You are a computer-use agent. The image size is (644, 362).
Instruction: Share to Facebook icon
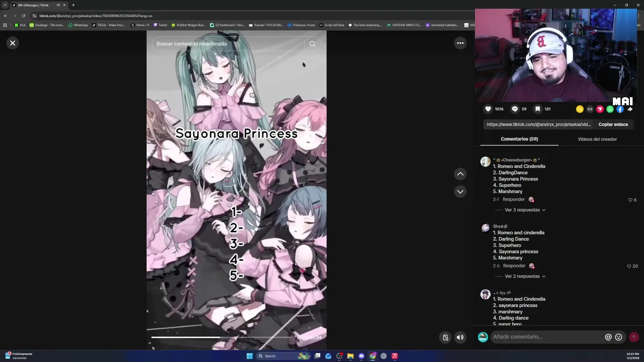pos(620,109)
